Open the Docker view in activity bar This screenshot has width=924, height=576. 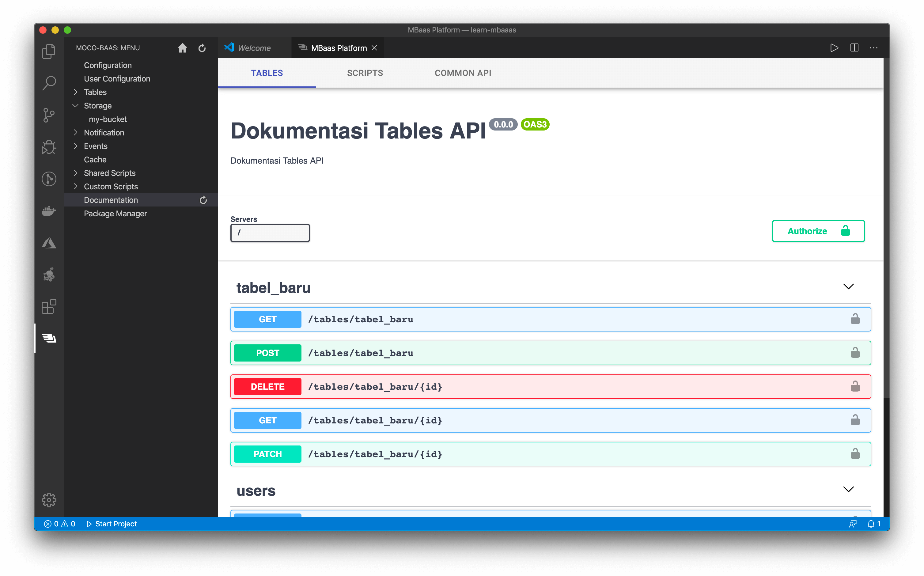pos(49,211)
